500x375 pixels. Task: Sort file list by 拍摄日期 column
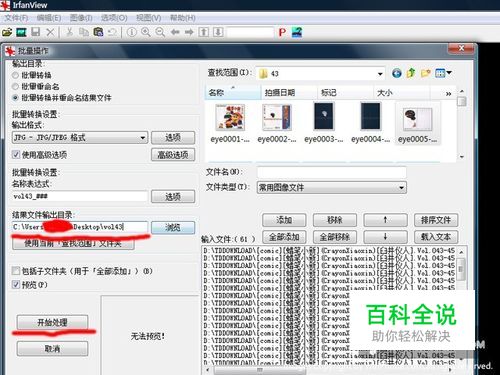[x=289, y=93]
